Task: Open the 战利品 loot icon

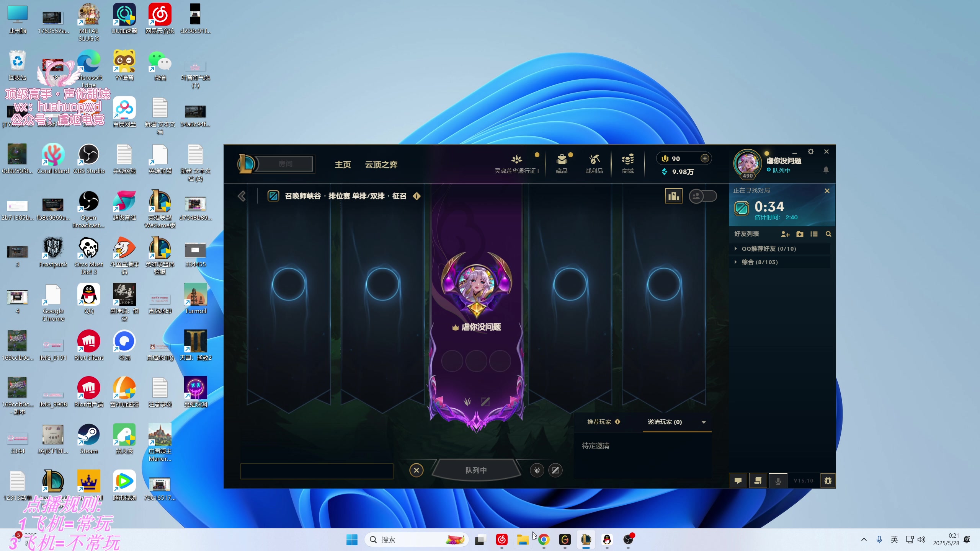Action: tap(594, 163)
